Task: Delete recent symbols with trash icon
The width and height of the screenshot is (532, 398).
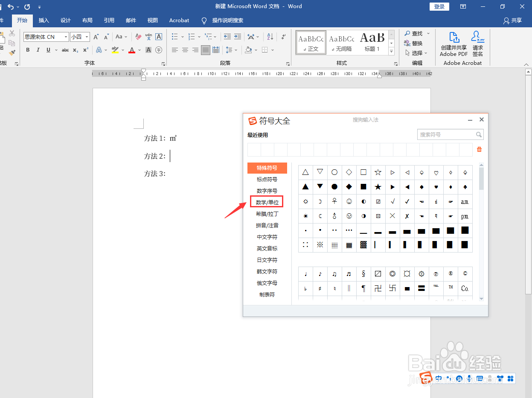Action: [479, 149]
